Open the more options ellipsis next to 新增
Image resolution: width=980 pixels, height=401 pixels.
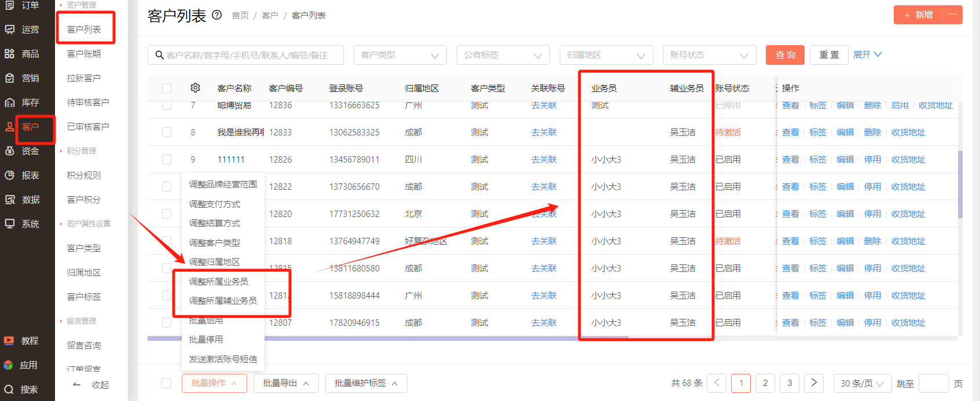tap(952, 14)
